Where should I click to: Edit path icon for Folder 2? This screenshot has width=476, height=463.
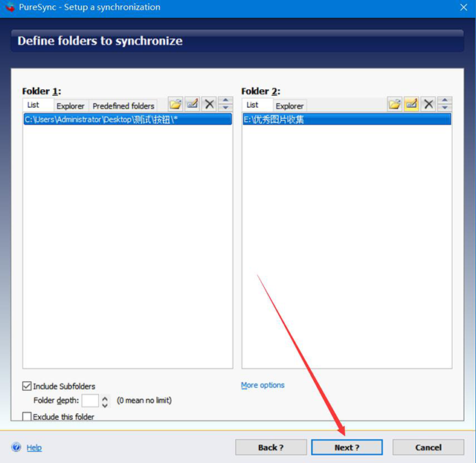(411, 104)
